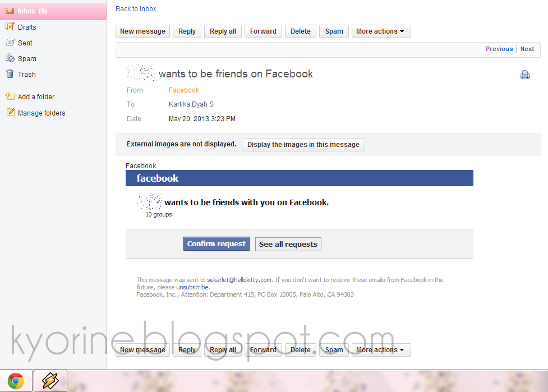Screen dimensions: 548x392
Task: Click the top Delete button
Action: (301, 31)
